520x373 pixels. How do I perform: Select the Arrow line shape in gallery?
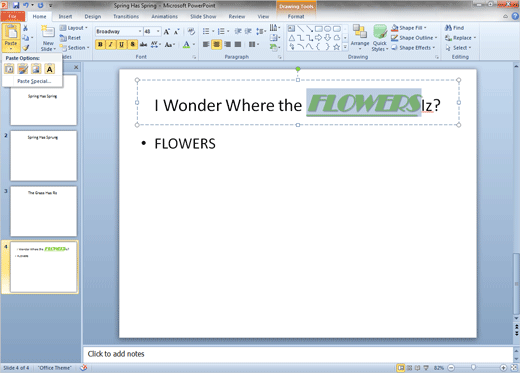(310, 29)
